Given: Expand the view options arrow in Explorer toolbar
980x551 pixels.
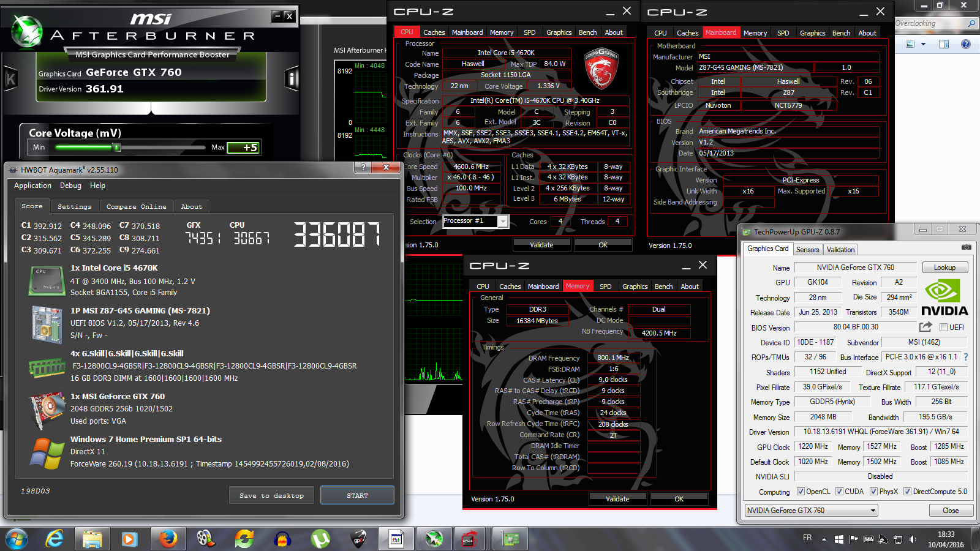Looking at the screenshot, I should click(x=923, y=44).
